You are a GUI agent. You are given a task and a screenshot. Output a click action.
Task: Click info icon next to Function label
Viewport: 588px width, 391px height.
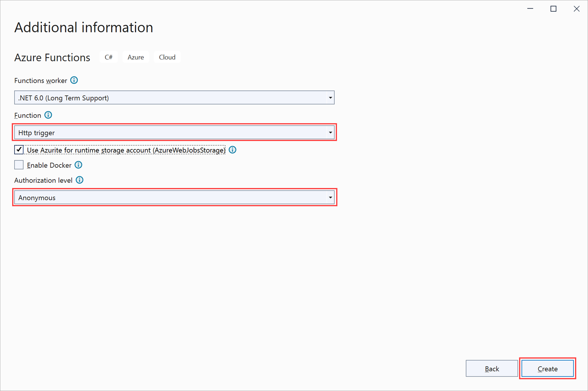coord(48,115)
